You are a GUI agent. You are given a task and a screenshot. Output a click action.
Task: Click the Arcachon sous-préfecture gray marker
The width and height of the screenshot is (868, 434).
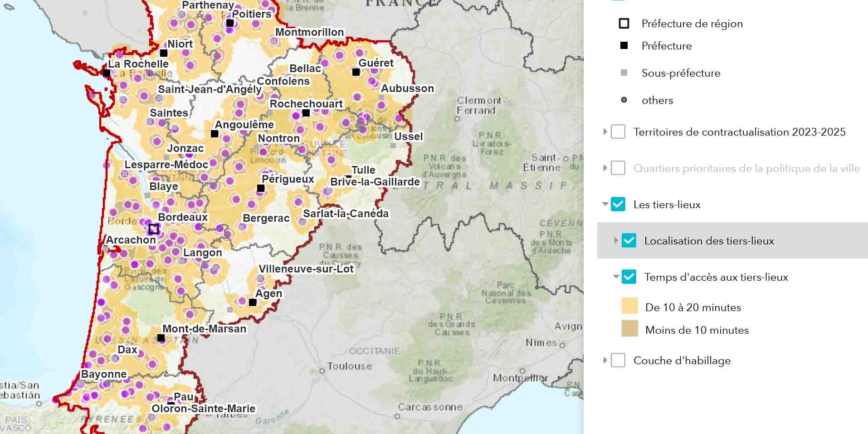click(x=106, y=249)
